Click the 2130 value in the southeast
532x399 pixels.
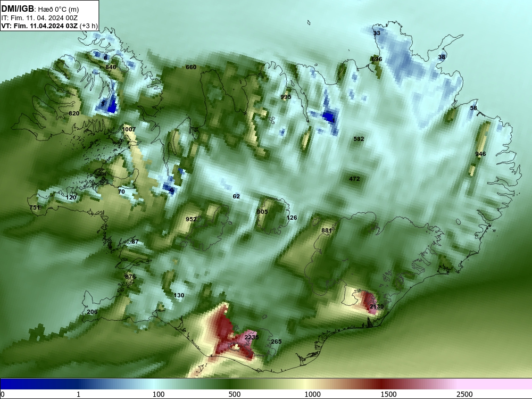click(376, 306)
